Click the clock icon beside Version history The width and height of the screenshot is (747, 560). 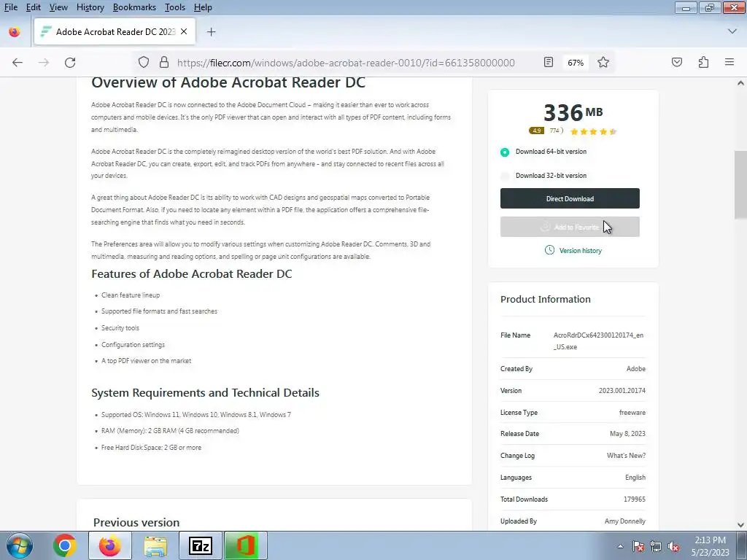[x=549, y=250]
